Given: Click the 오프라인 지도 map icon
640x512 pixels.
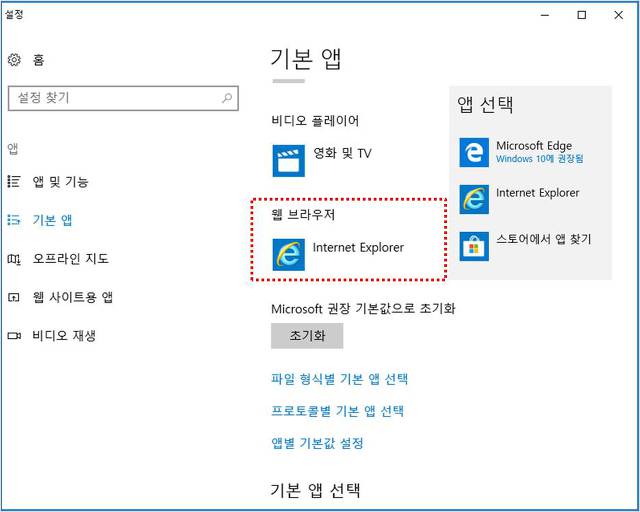Looking at the screenshot, I should coord(14,259).
